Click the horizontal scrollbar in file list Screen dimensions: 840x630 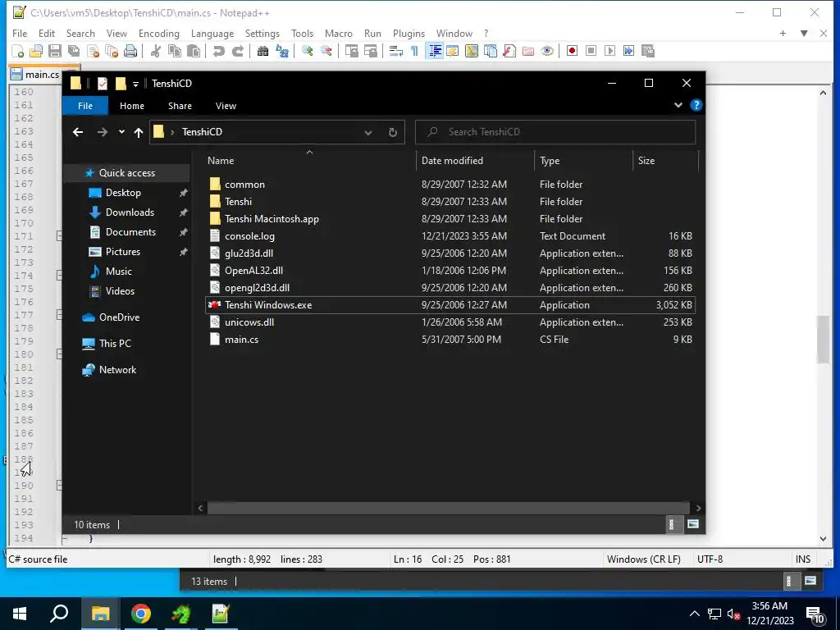point(449,508)
